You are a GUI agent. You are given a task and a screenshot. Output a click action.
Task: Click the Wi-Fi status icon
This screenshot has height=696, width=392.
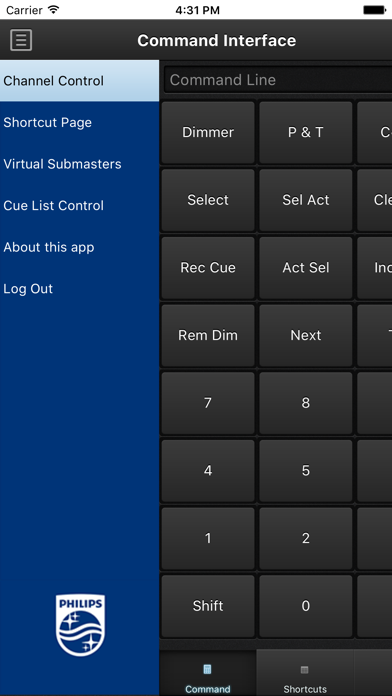coord(54,10)
